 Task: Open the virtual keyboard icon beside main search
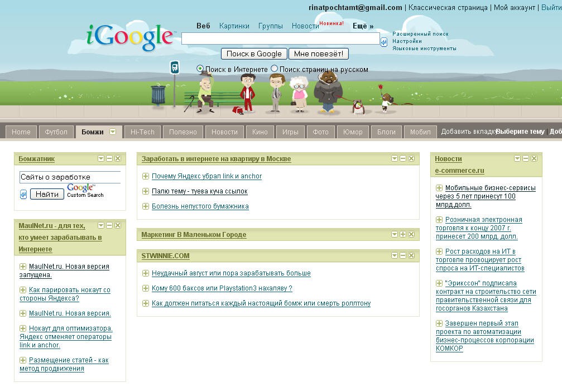tap(384, 42)
